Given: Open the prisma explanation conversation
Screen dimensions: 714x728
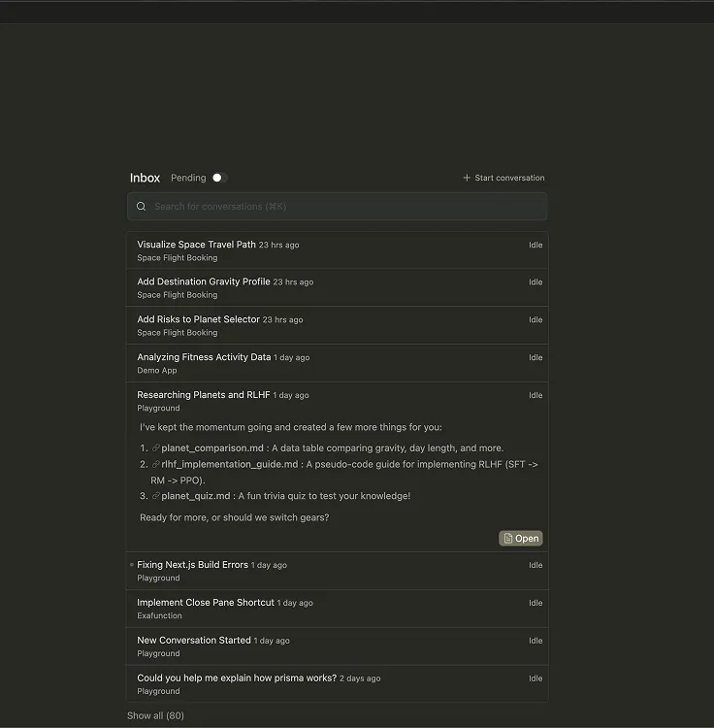Looking at the screenshot, I should [x=237, y=678].
